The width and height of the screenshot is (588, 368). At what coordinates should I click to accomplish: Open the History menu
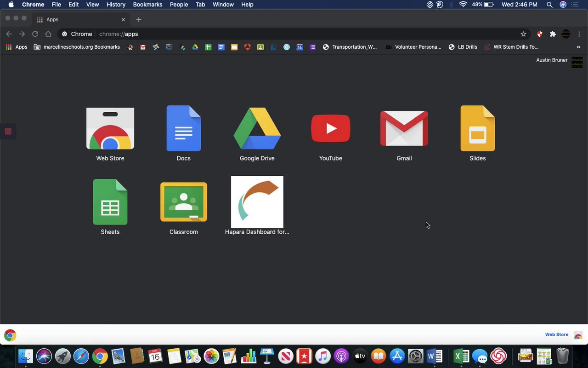tap(116, 5)
